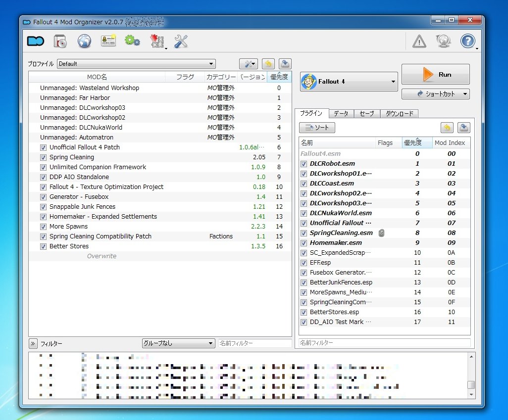Open the Fallout 4 executable dropdown
The height and width of the screenshot is (420, 508).
(x=349, y=82)
